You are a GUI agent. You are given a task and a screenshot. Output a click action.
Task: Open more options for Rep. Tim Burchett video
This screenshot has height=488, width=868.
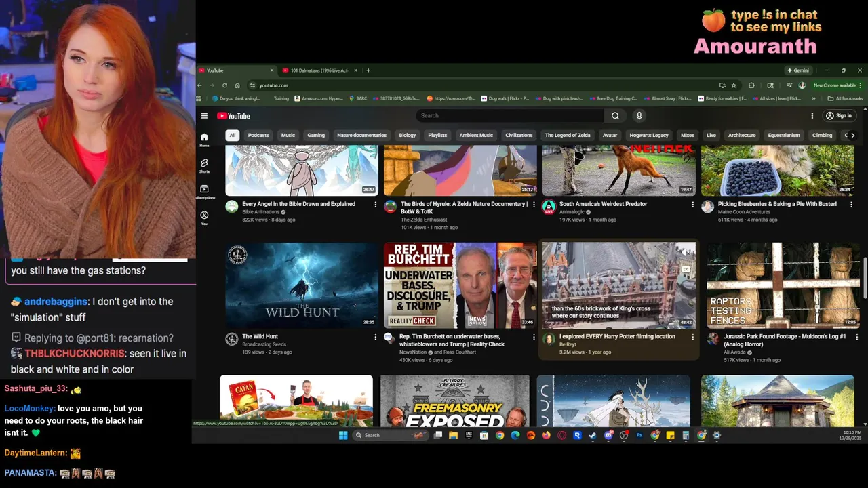534,337
